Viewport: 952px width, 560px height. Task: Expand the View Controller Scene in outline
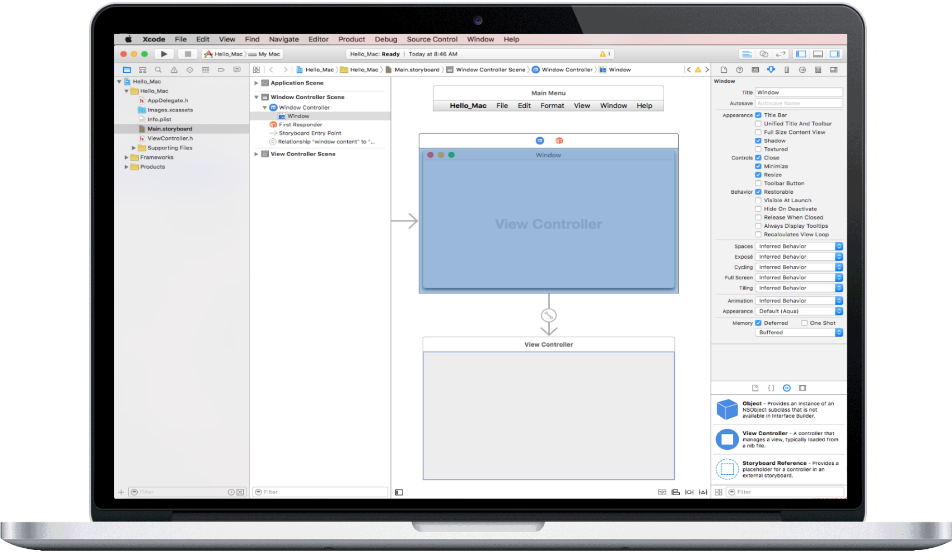point(256,154)
